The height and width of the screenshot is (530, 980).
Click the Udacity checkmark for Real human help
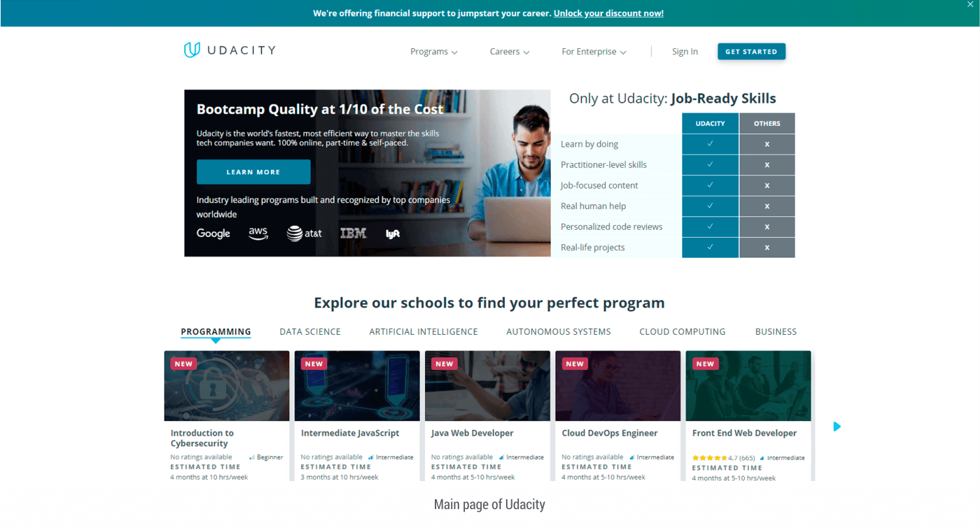point(710,206)
